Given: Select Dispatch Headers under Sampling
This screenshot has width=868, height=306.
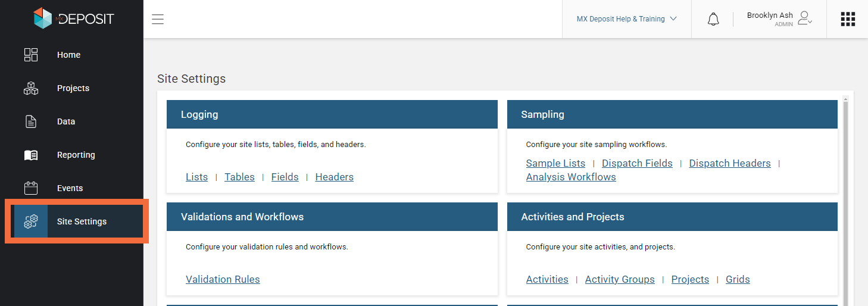Looking at the screenshot, I should click(x=730, y=163).
